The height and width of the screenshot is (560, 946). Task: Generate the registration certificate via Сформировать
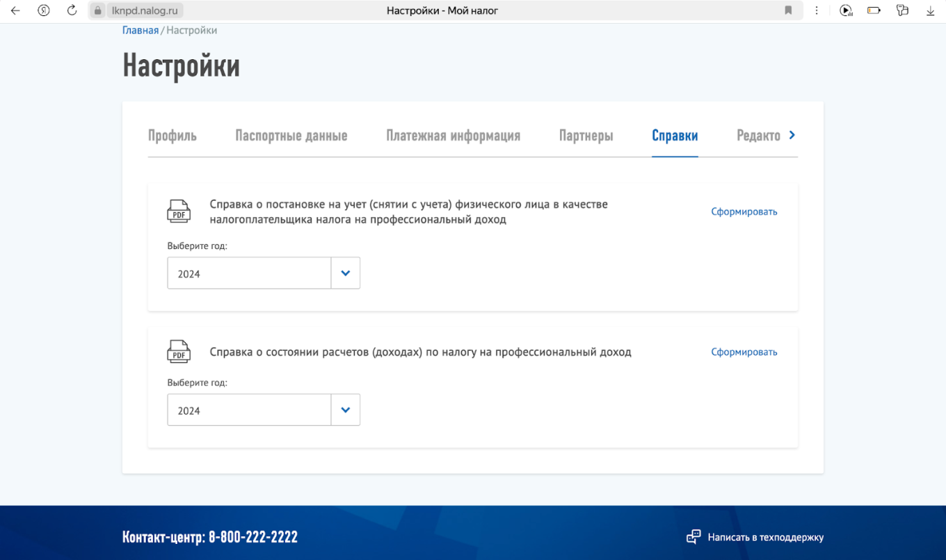point(744,211)
